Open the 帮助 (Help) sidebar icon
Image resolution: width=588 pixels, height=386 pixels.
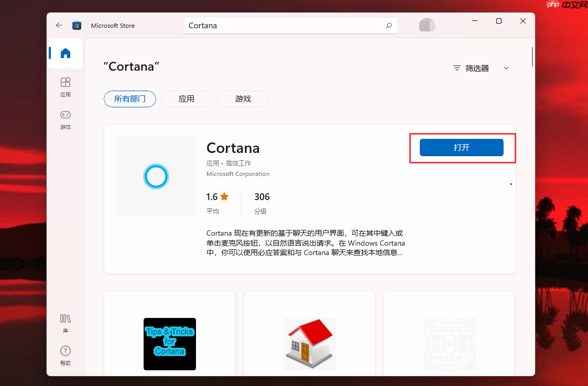(x=66, y=356)
